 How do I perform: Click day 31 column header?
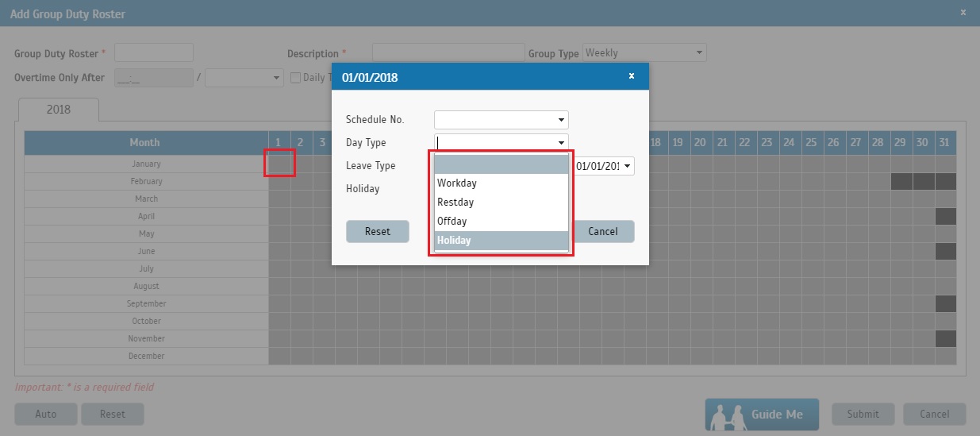click(945, 143)
